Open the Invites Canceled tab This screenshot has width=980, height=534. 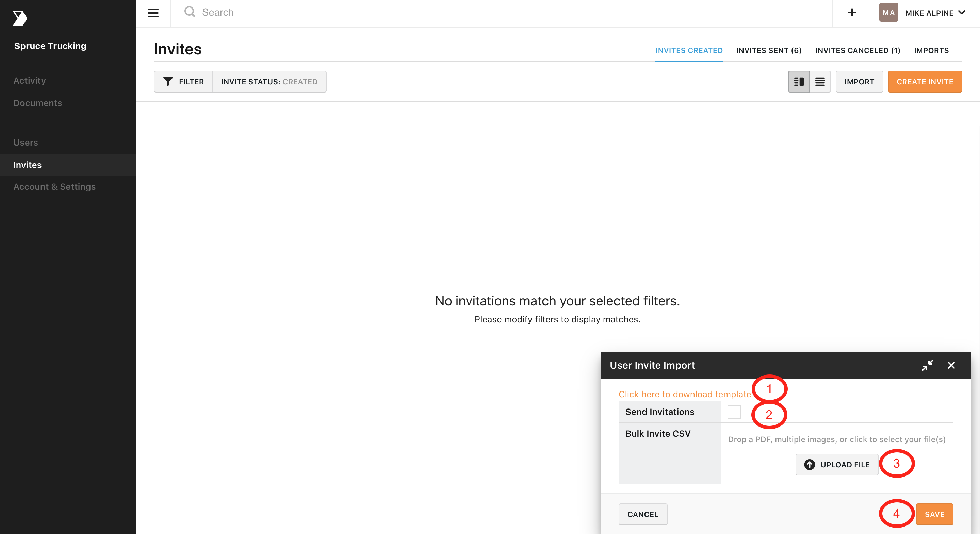(x=857, y=51)
